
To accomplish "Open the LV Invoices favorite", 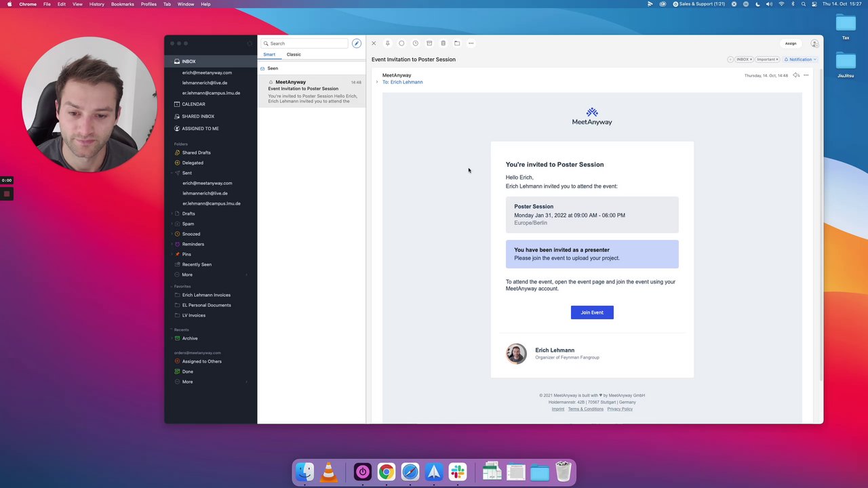I will coord(193,315).
